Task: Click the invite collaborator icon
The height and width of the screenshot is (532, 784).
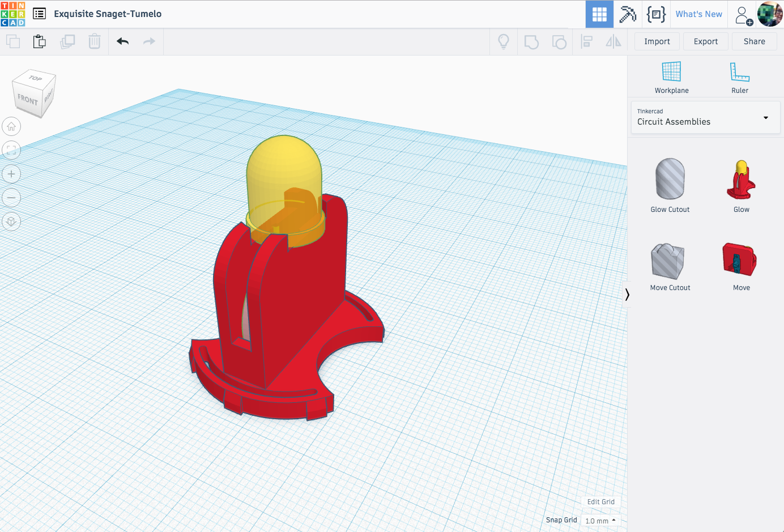Action: [743, 15]
